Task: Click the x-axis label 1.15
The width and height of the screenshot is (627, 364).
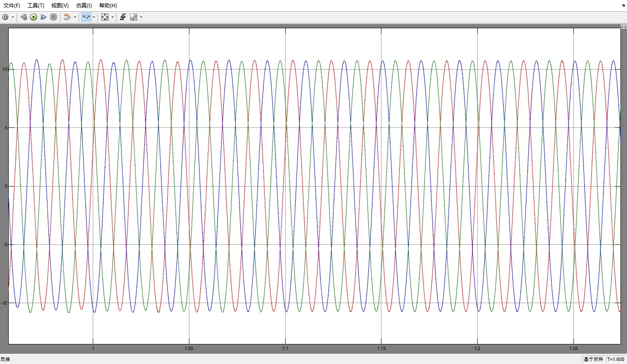Action: pos(381,349)
